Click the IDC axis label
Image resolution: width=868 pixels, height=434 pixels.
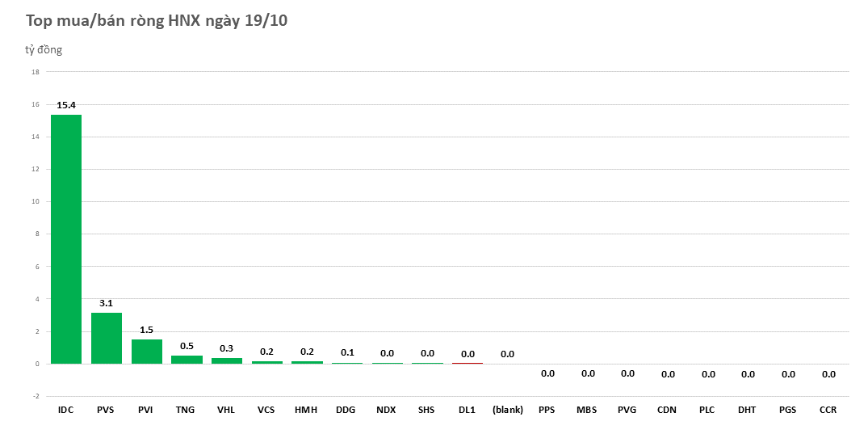(x=66, y=410)
